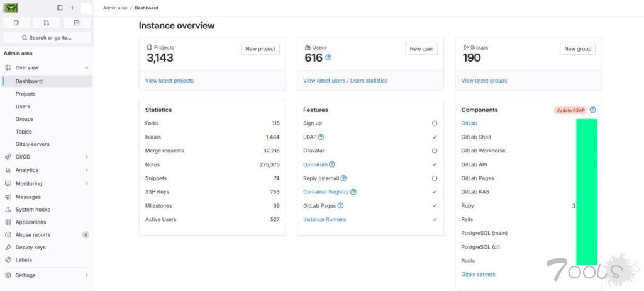The width and height of the screenshot is (644, 291).
Task: Open the GitLab logo home link
Action: click(10, 8)
